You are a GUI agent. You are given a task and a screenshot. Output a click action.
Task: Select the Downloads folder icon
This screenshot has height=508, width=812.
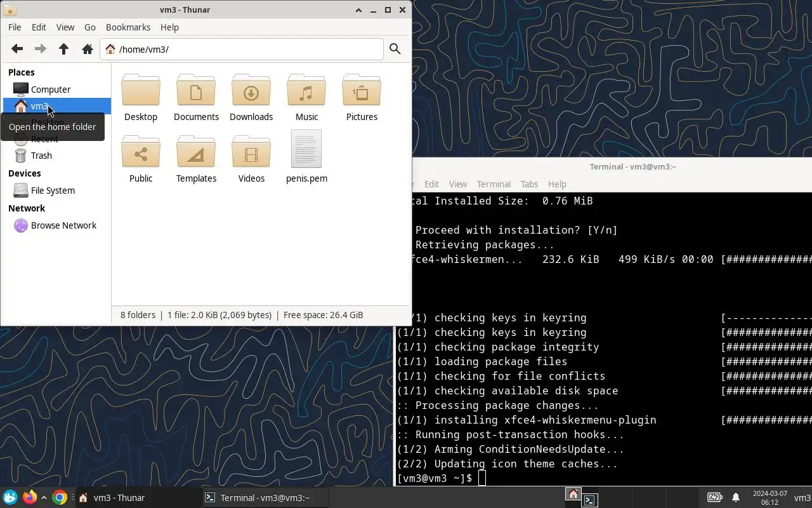pos(251,90)
